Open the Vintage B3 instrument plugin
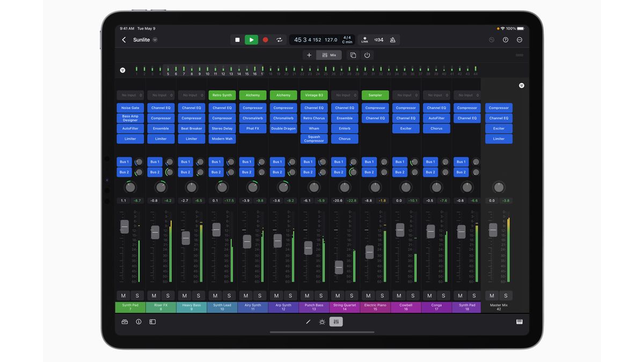Screen dimensions: 644x362 click(313, 95)
